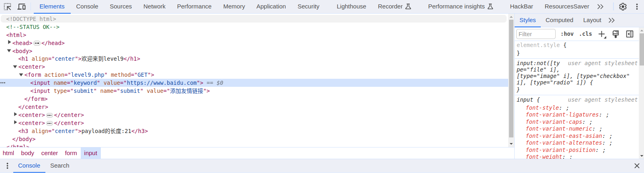Open the rendering emulations paintbrush icon

615,34
